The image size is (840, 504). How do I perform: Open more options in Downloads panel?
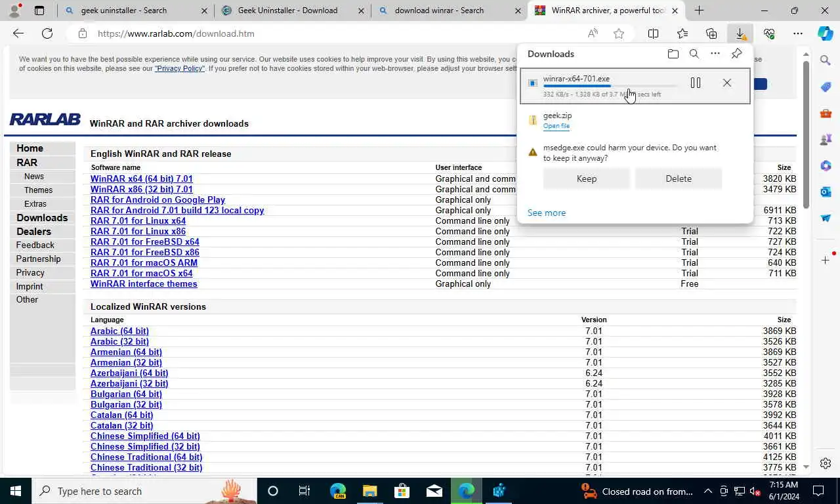tap(715, 54)
